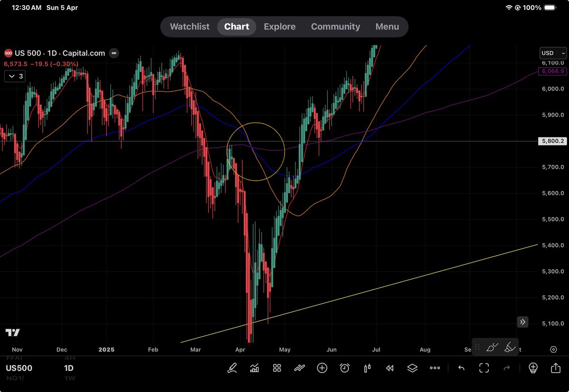This screenshot has height=392, width=569.
Task: Open the ideas lightbulb icon
Action: click(x=533, y=368)
